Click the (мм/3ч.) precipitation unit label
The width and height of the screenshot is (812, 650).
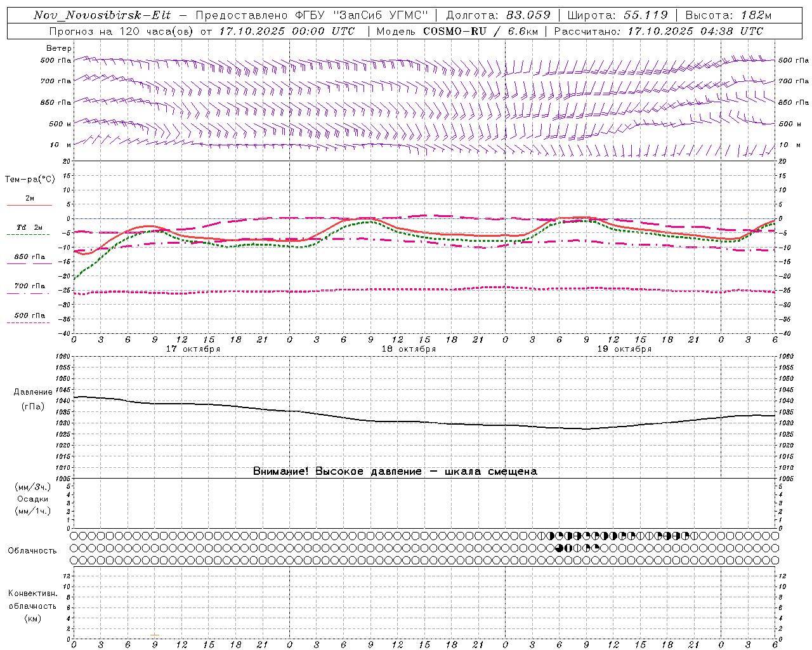pos(33,487)
